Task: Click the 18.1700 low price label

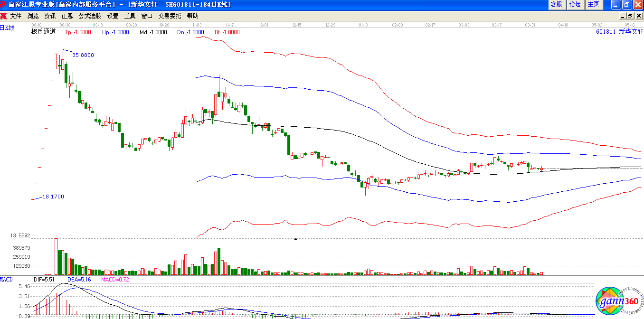Action: (x=53, y=197)
